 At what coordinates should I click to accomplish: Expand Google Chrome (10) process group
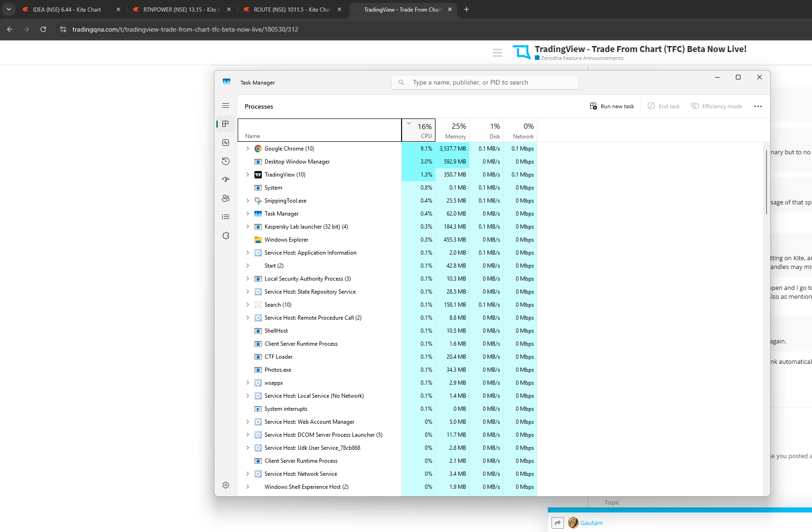[x=247, y=149]
